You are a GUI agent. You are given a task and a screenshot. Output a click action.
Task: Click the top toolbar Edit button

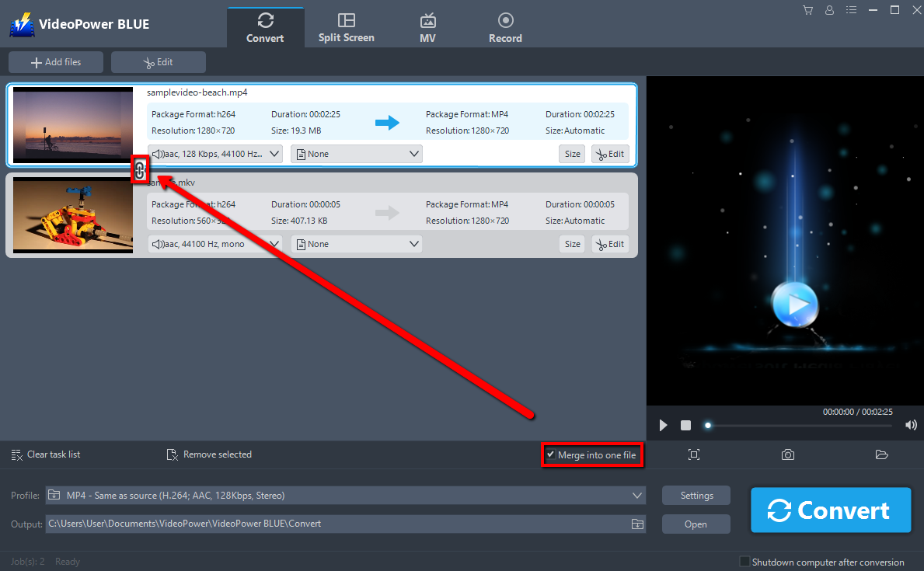point(159,62)
